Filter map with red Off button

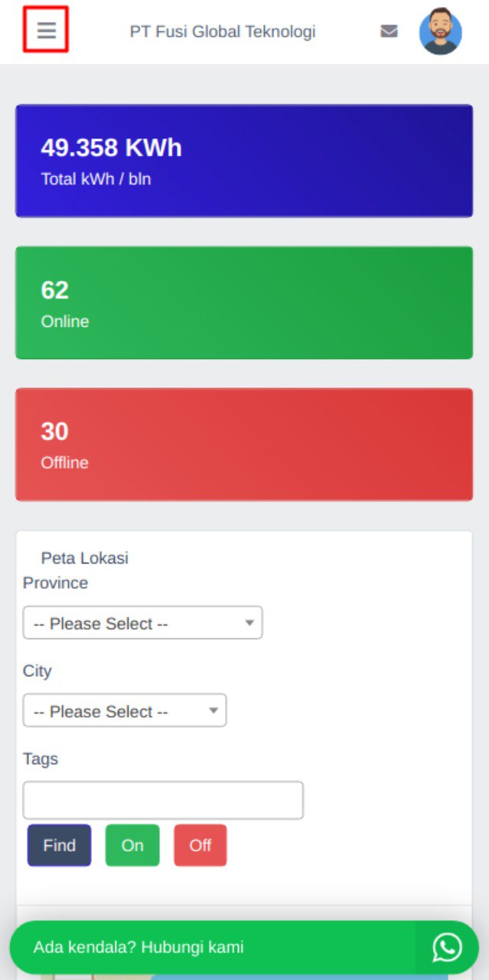(200, 845)
